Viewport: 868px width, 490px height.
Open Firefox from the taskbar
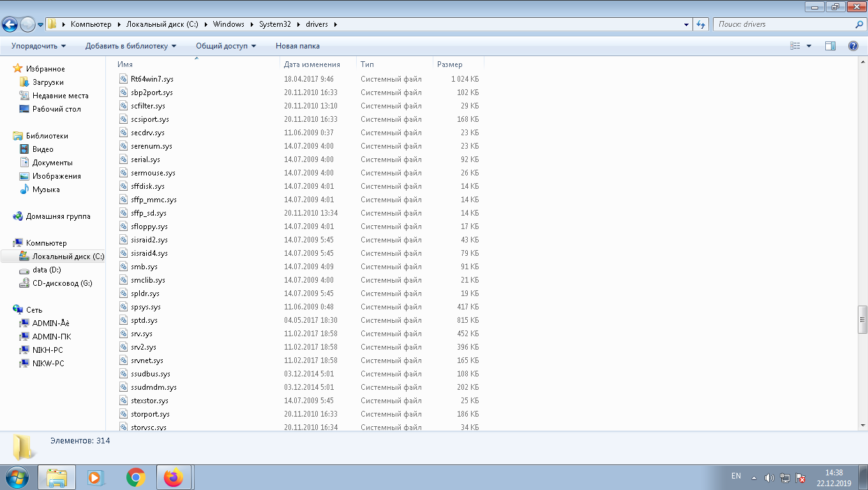coord(174,477)
